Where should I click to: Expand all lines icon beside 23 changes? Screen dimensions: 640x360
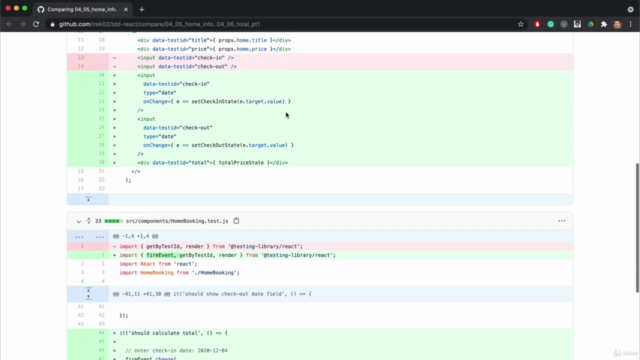click(x=89, y=221)
